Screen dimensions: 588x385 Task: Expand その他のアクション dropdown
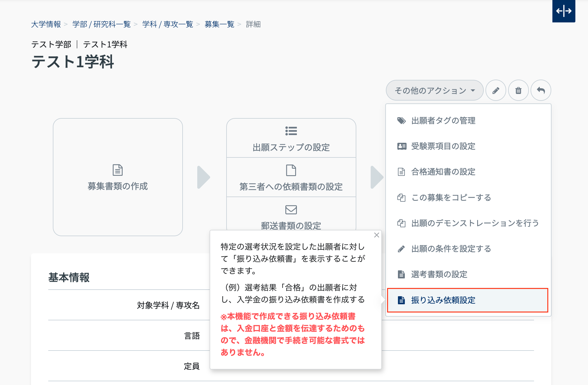point(435,91)
